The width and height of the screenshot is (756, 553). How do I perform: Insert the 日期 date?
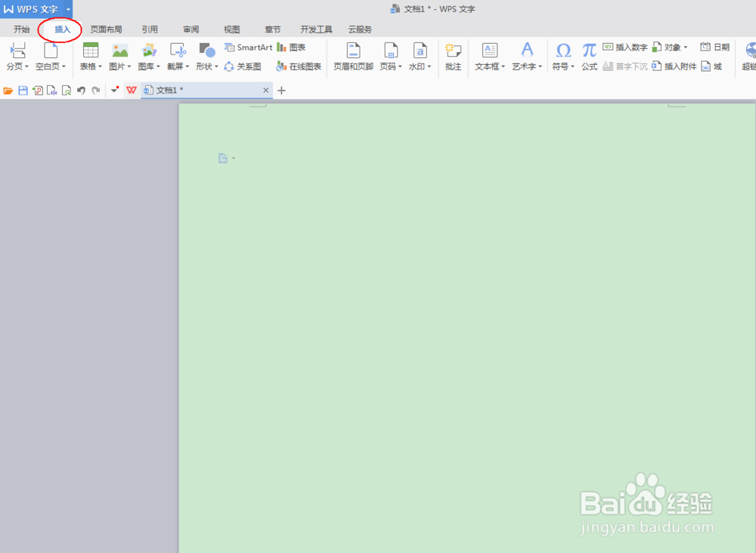click(x=715, y=47)
